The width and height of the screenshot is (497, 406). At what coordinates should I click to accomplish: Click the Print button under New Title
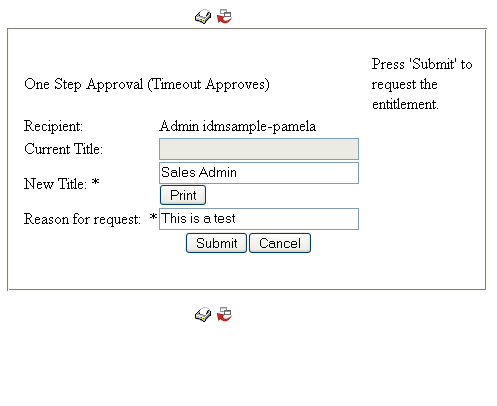click(183, 195)
